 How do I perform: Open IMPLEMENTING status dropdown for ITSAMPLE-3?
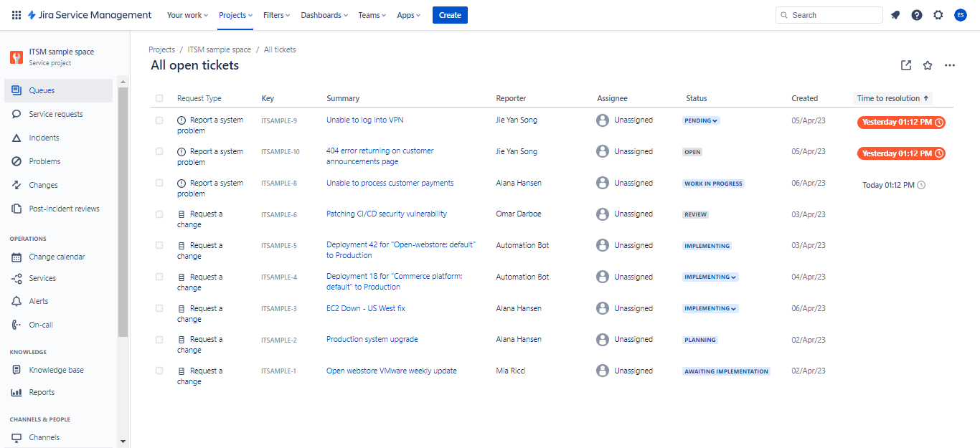(x=710, y=308)
